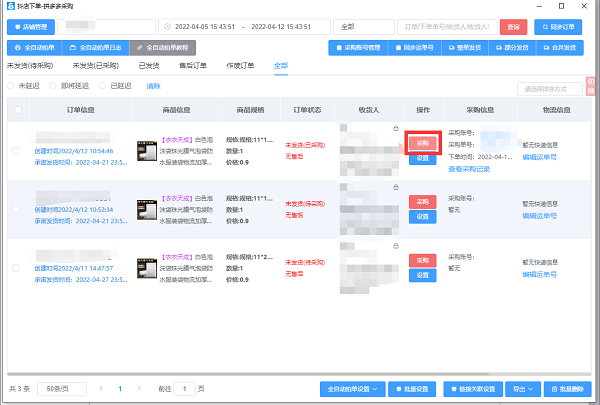The image size is (600, 405).
Task: Click the lock icon in the 14:47:57 order row
Action: (x=396, y=245)
